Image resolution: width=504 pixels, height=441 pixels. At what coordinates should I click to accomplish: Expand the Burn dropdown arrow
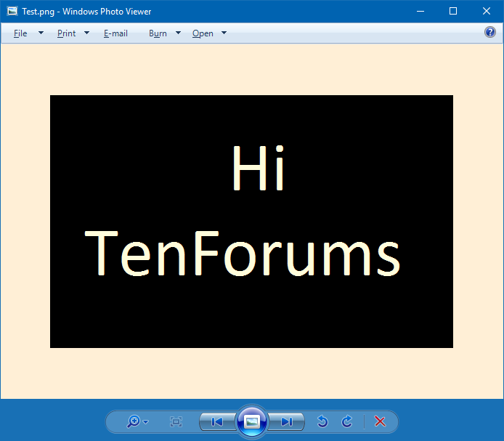[x=178, y=33]
